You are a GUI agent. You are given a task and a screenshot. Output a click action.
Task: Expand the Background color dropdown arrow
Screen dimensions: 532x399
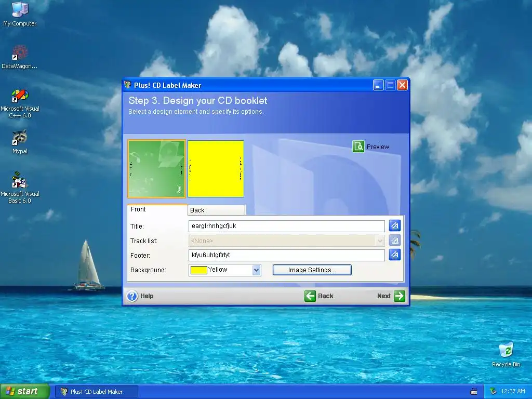coord(257,270)
